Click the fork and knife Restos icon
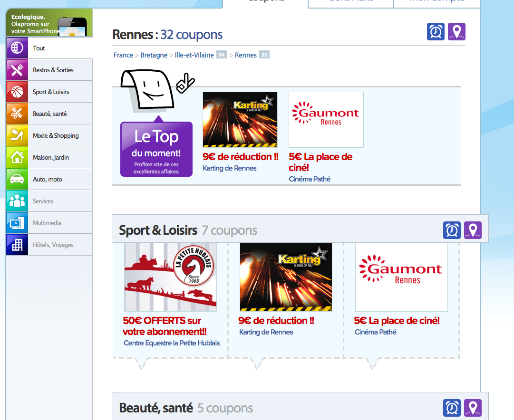The width and height of the screenshot is (514, 420). [17, 70]
